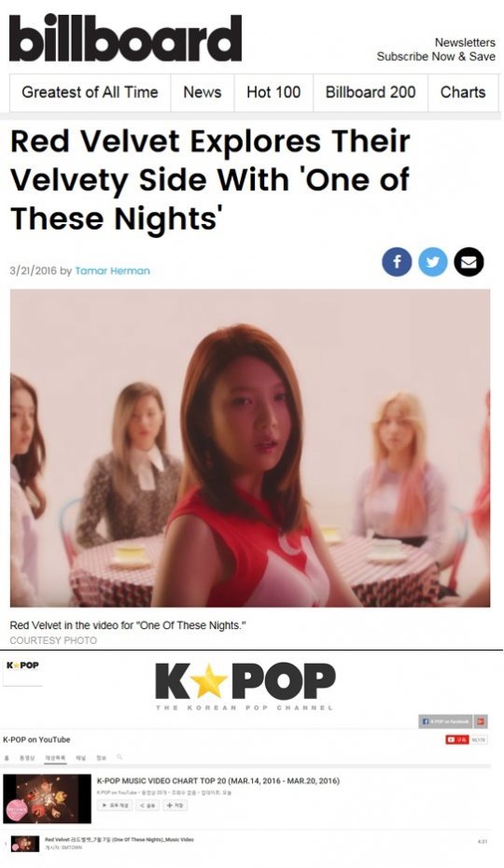Open K-POP on Facebook link button
Screen dimensions: 504x868
pyautogui.click(x=445, y=721)
